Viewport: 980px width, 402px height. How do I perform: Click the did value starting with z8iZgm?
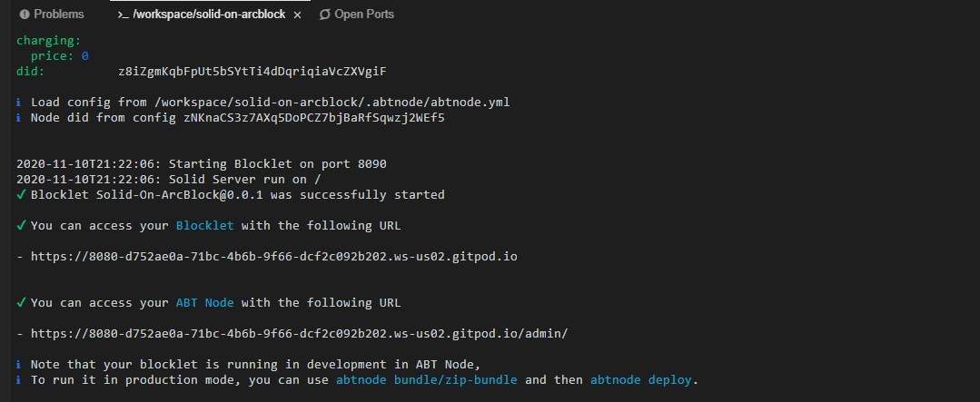(258, 71)
